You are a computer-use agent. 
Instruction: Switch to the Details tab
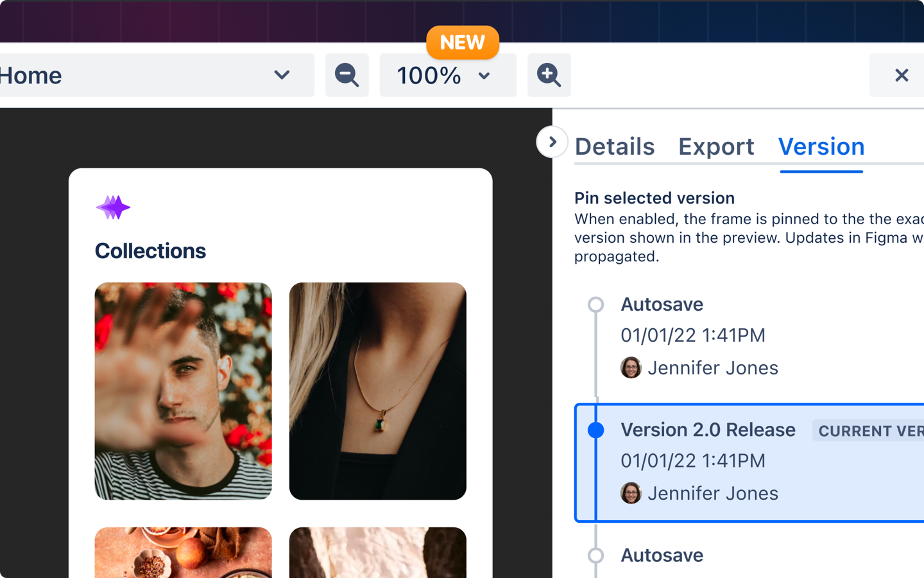614,146
